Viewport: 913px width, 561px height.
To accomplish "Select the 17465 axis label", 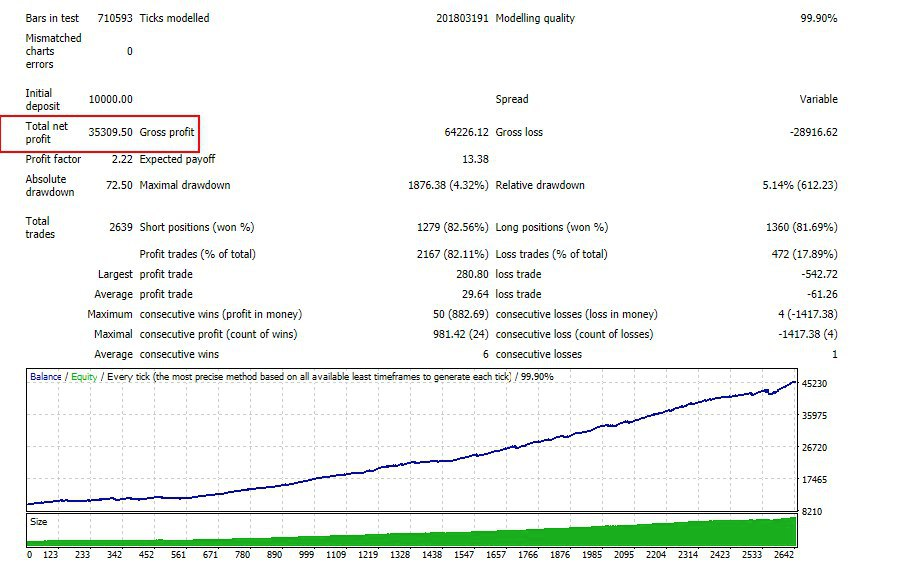I will pyautogui.click(x=815, y=479).
